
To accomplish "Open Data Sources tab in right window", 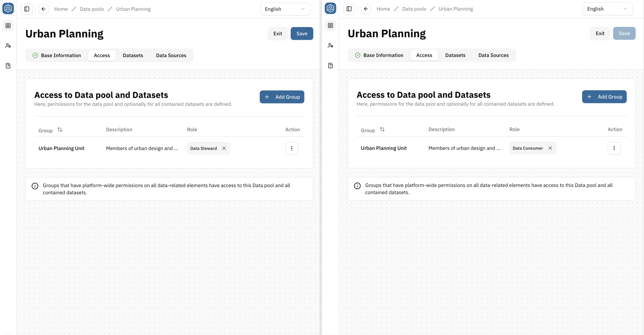I will (493, 55).
